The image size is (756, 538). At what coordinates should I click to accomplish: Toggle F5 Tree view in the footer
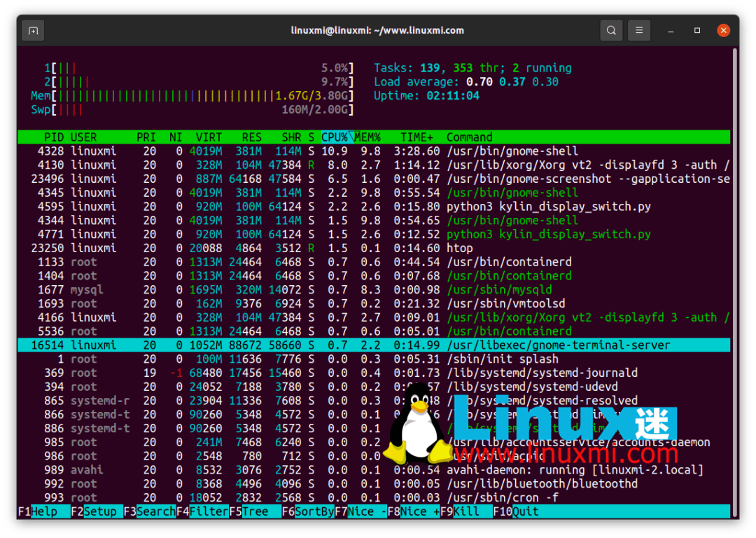coord(255,511)
